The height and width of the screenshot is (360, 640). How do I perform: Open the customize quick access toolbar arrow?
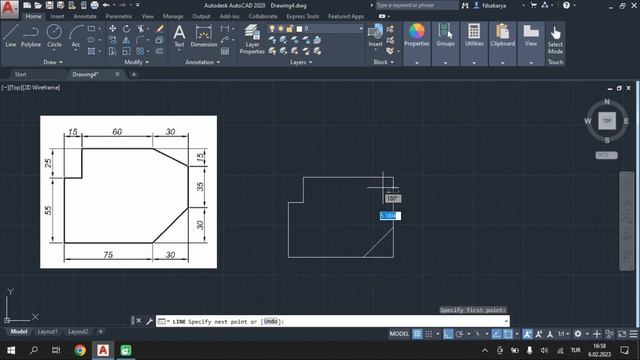pyautogui.click(x=138, y=5)
